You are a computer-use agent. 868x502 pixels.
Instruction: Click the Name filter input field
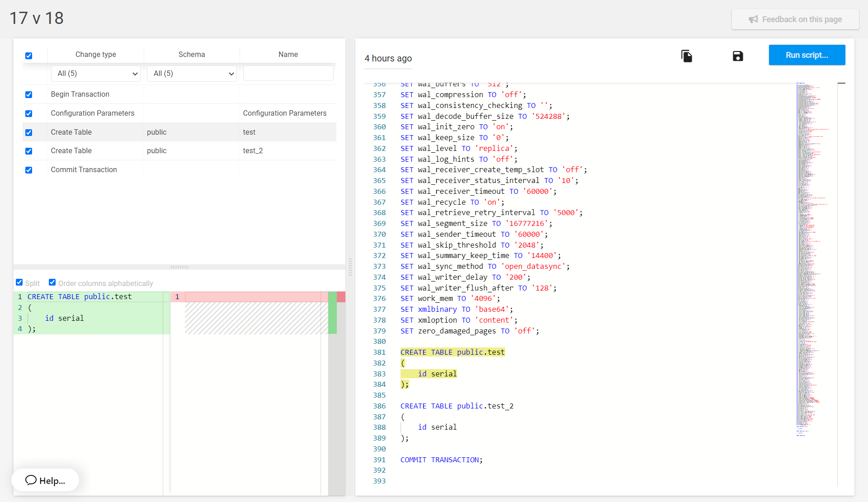tap(288, 74)
